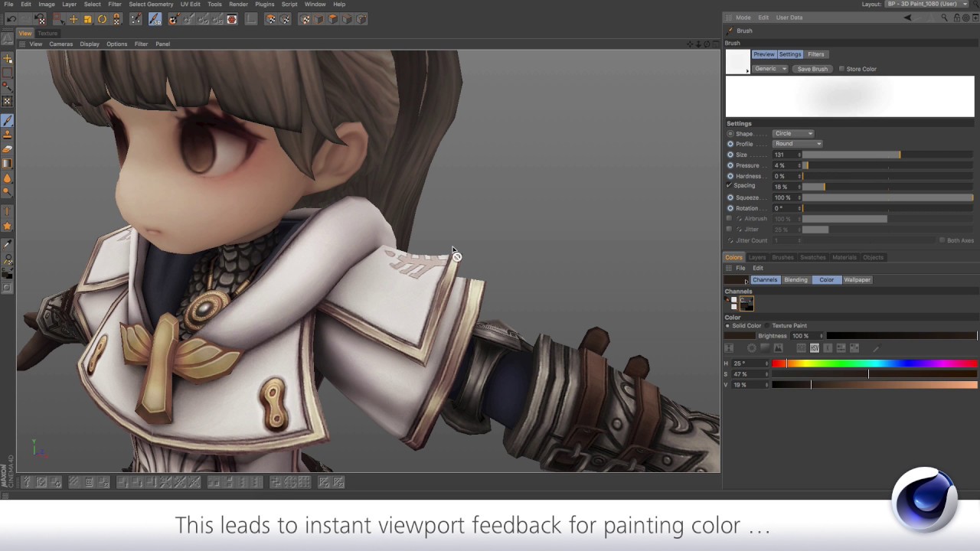Click the color wheel mode icon
Viewport: 980px width, 551px height.
(x=752, y=348)
